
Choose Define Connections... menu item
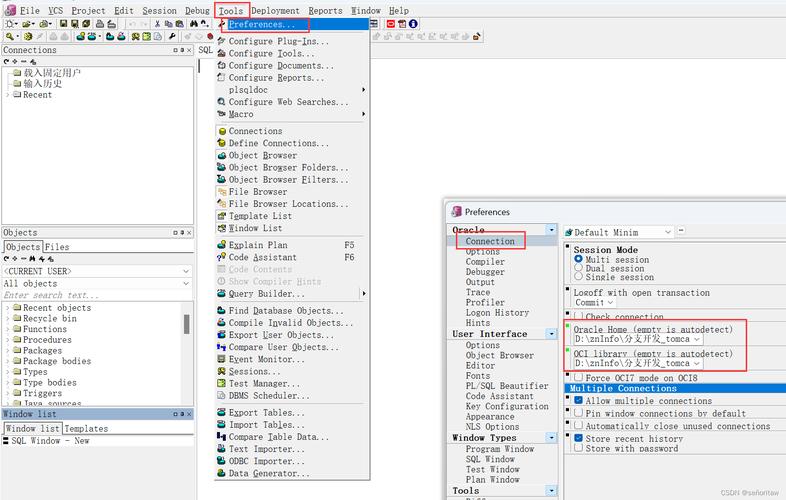279,143
